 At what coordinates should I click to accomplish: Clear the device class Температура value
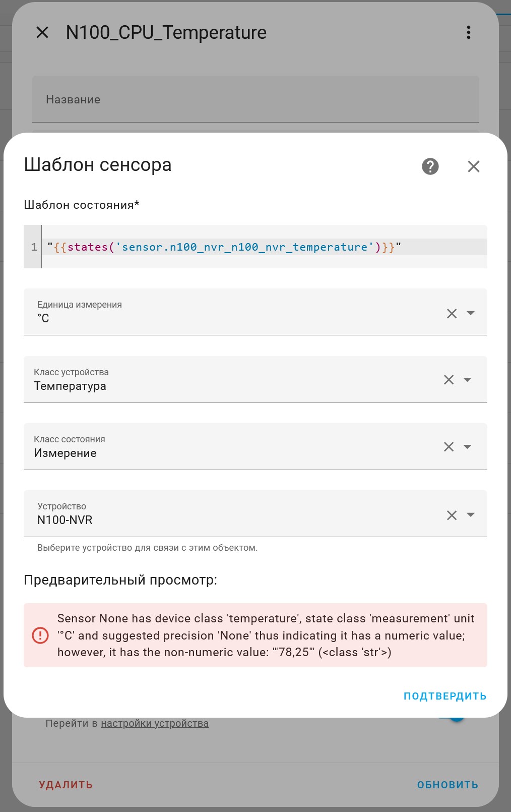[x=449, y=380]
